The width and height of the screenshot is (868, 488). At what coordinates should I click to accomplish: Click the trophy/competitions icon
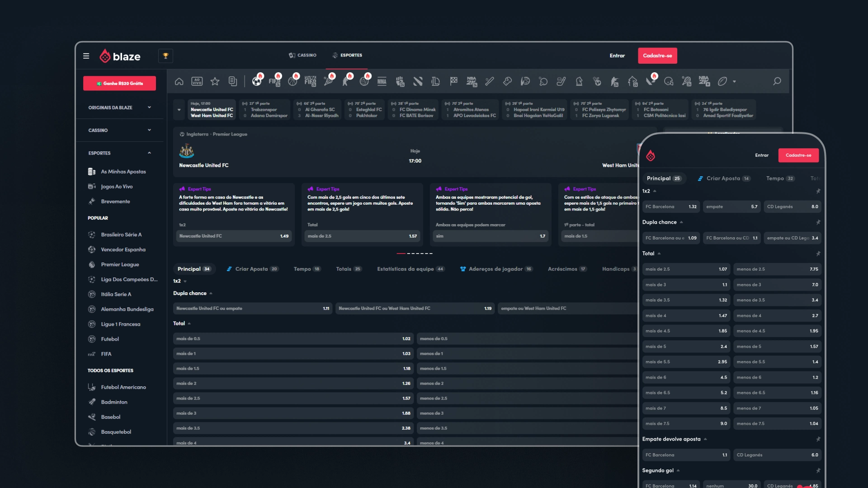click(166, 56)
